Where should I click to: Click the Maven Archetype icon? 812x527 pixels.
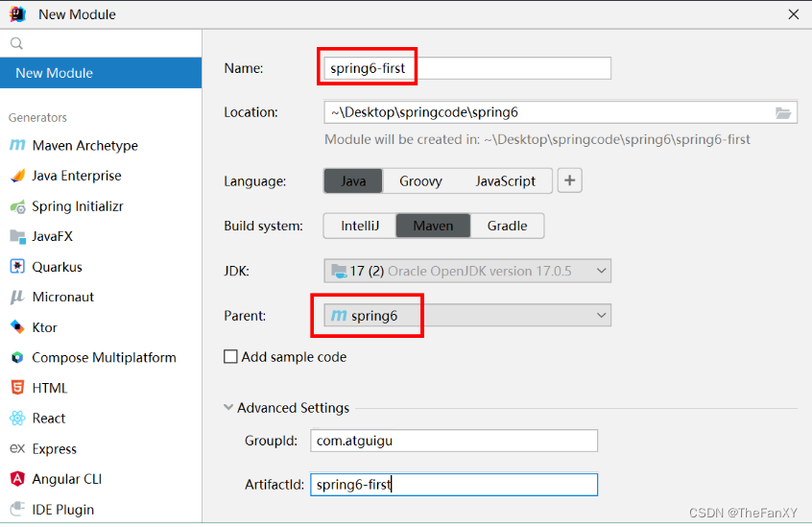[17, 146]
